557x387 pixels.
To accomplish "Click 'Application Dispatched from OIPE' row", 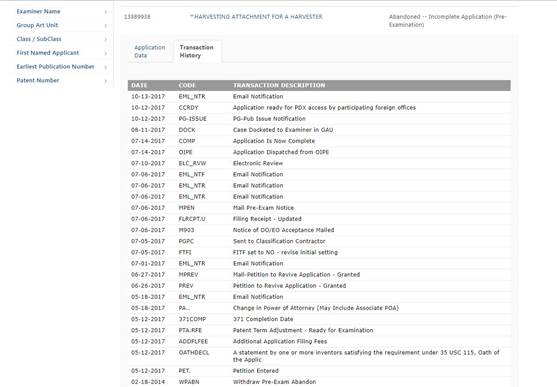I will tap(319, 152).
